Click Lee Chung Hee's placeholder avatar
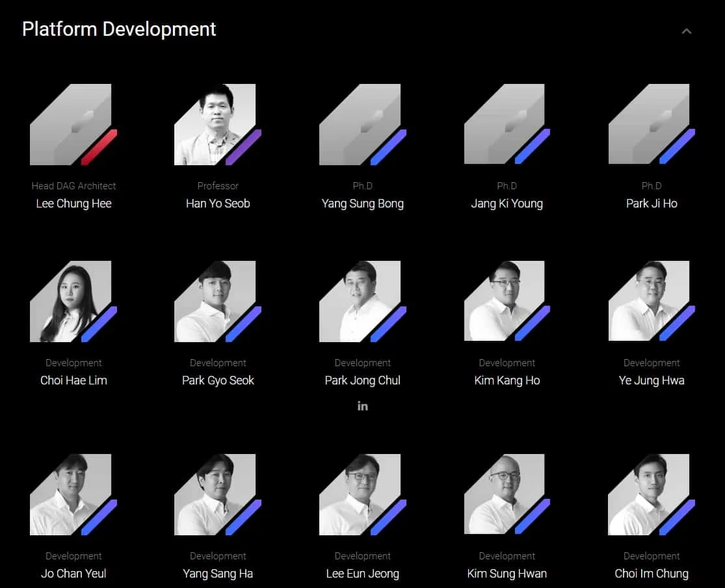The width and height of the screenshot is (725, 588). [73, 124]
